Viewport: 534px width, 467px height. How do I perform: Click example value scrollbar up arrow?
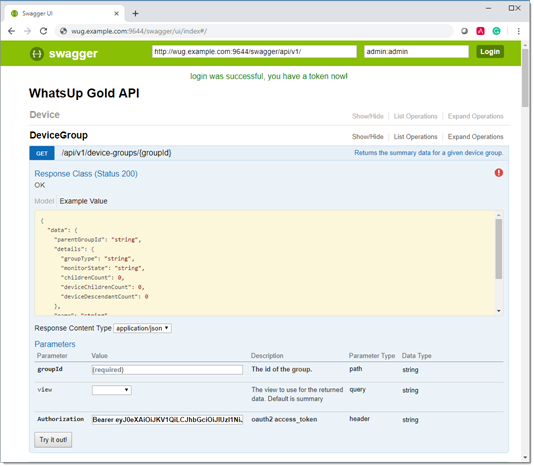pyautogui.click(x=499, y=215)
